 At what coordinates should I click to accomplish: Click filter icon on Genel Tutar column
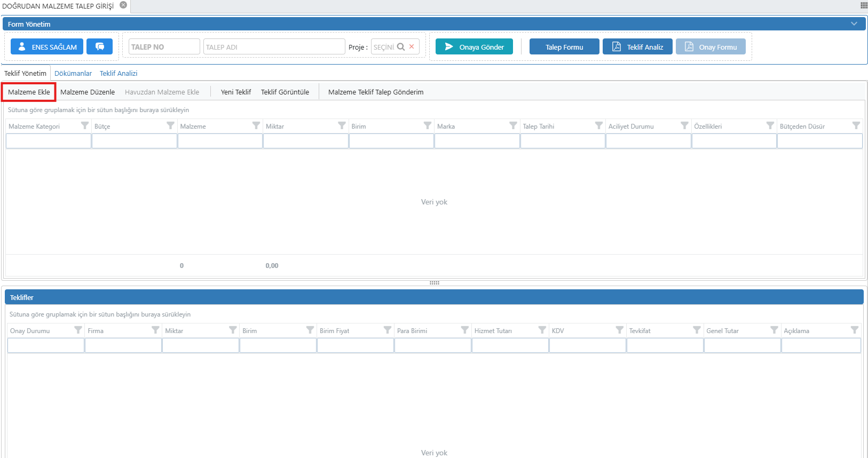point(774,330)
